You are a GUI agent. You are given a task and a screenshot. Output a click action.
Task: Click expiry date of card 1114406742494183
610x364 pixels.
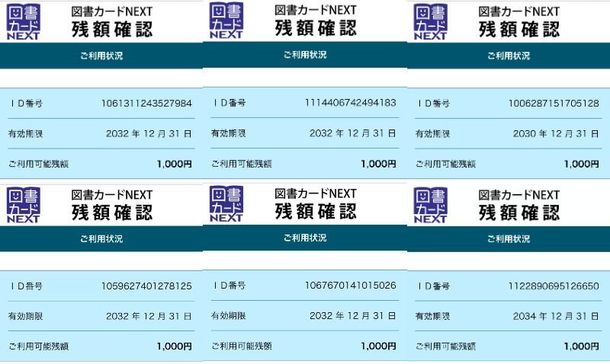pos(353,133)
